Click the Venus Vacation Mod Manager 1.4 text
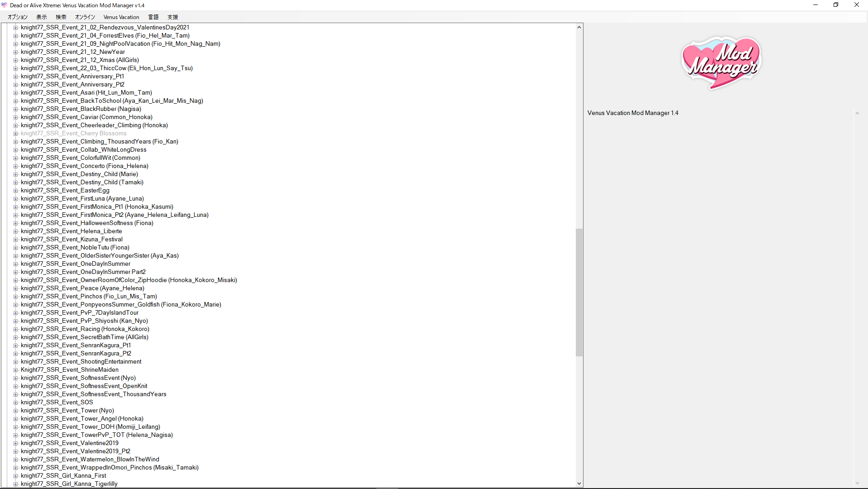This screenshot has height=489, width=868. tap(632, 113)
